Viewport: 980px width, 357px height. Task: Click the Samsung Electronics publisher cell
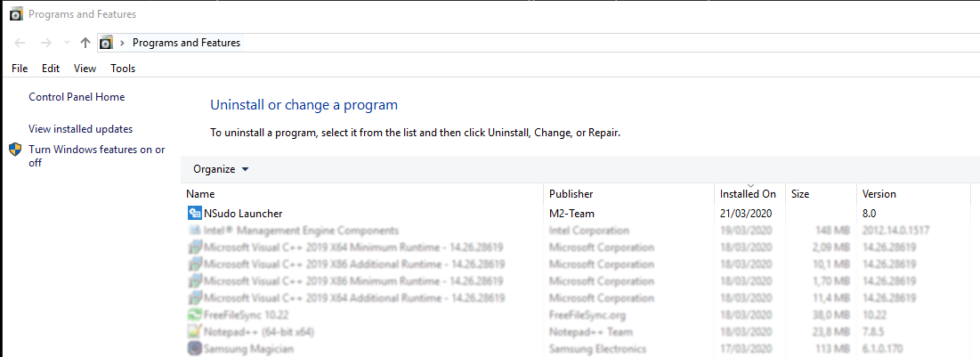(597, 348)
